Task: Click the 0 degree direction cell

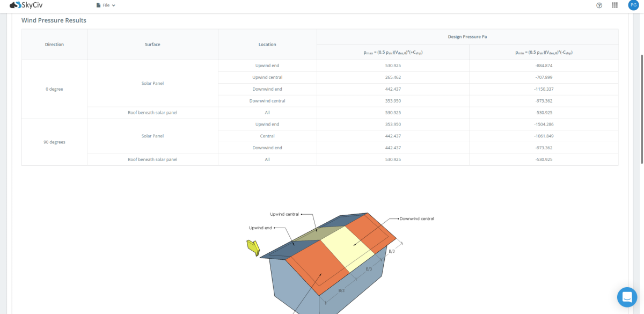Action: pyautogui.click(x=54, y=89)
